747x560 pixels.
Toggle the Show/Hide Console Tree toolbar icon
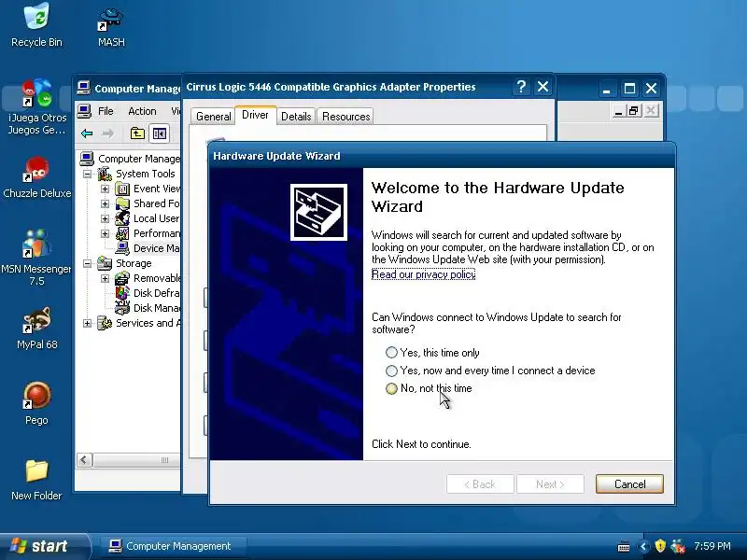tap(159, 133)
